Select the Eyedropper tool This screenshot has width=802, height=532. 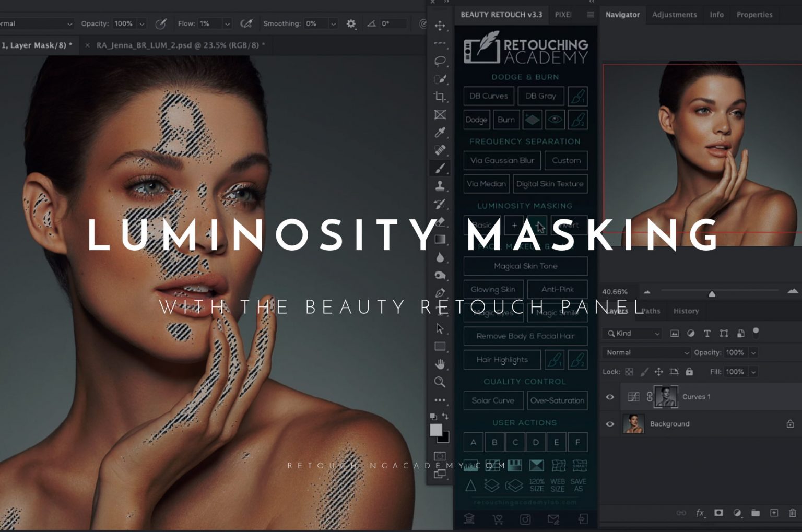point(440,133)
